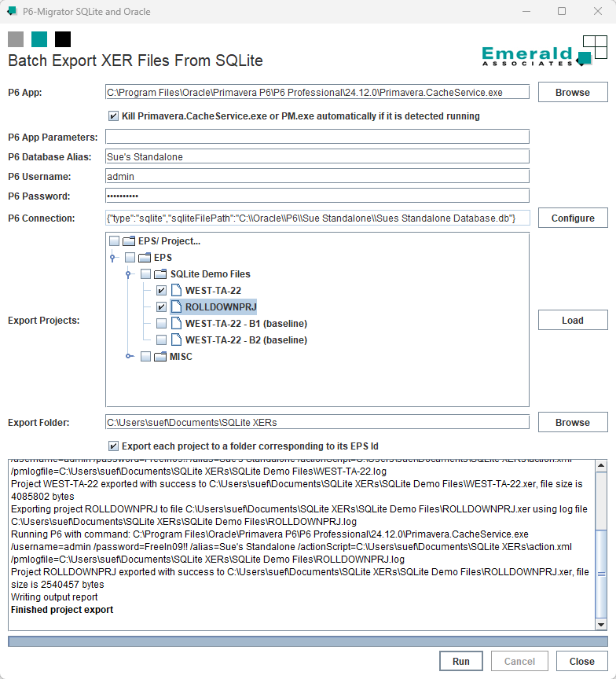This screenshot has height=679, width=616.
Task: Click the MISC folder icon
Action: point(160,357)
